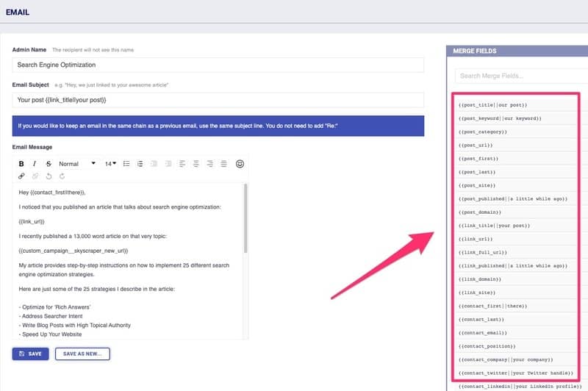Click the SAVE AS NEW button

pyautogui.click(x=82, y=354)
